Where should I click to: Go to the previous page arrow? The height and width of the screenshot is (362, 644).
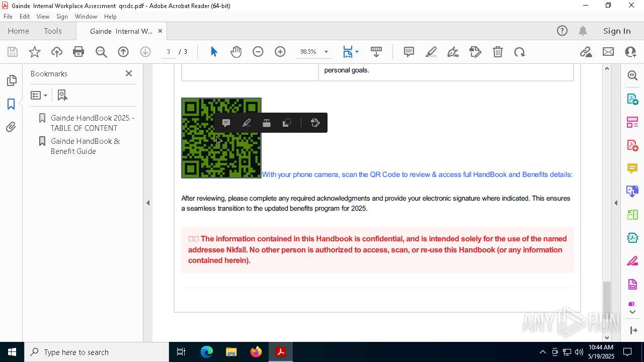click(x=123, y=52)
